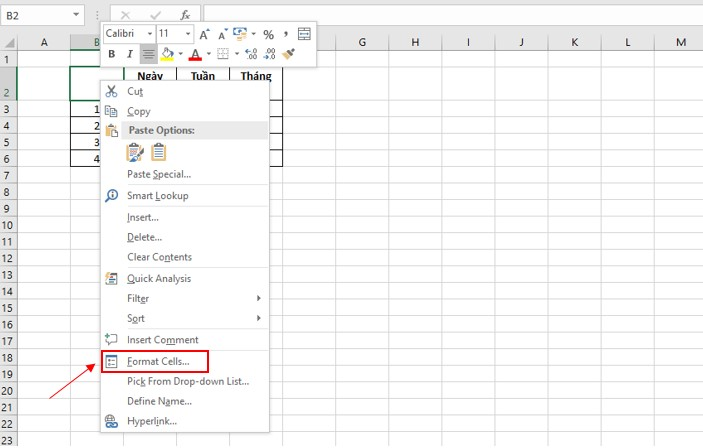
Task: Toggle Center alignment in mini toolbar
Action: [x=148, y=54]
